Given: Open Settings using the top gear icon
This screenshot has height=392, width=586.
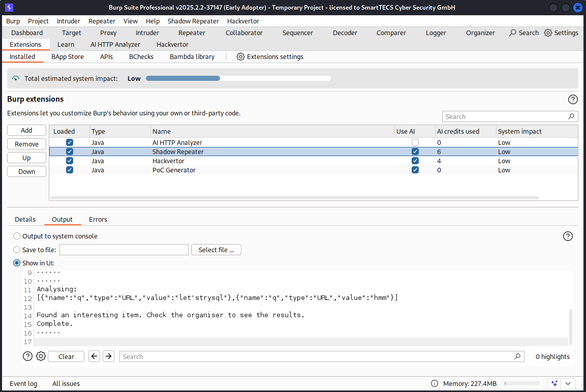Looking at the screenshot, I should 548,33.
